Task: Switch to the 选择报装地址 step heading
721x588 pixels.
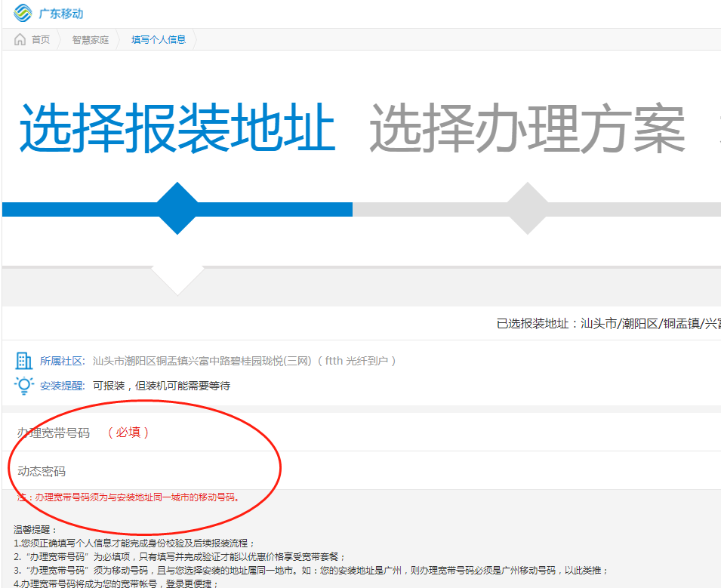Action: pos(177,128)
